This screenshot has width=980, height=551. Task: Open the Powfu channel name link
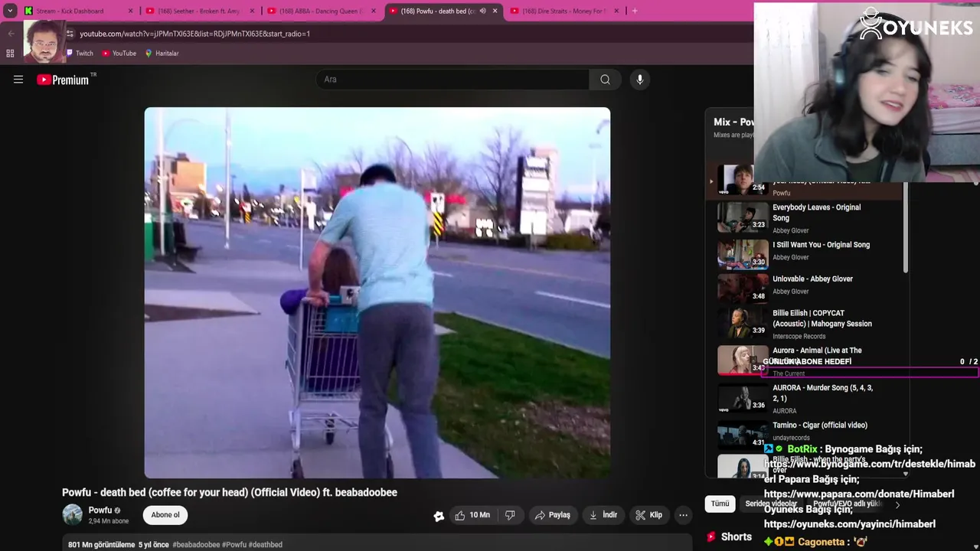point(100,510)
